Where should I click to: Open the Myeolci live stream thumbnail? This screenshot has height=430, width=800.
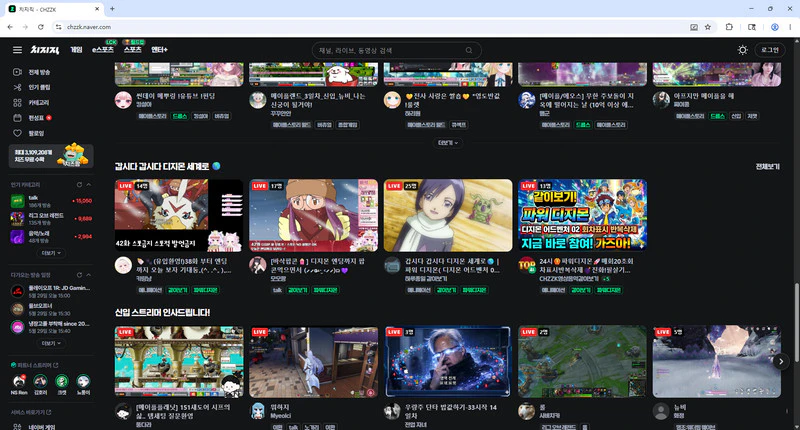pyautogui.click(x=313, y=362)
